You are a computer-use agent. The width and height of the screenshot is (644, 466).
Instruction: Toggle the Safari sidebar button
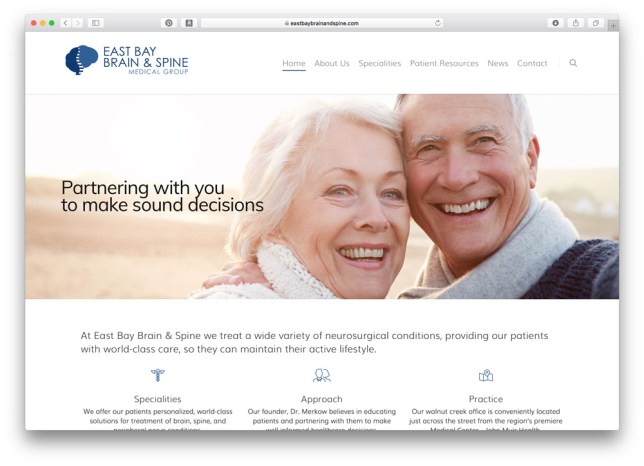95,23
